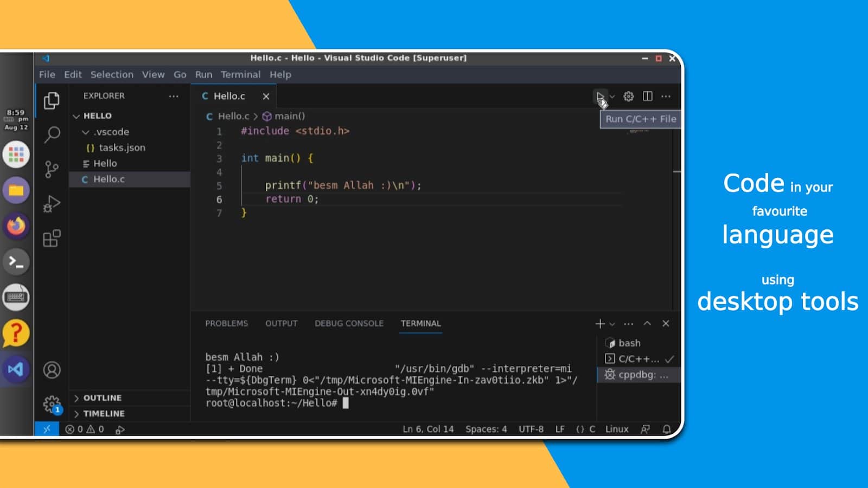Image resolution: width=868 pixels, height=488 pixels.
Task: Select the bash terminal in the list
Action: tap(629, 343)
